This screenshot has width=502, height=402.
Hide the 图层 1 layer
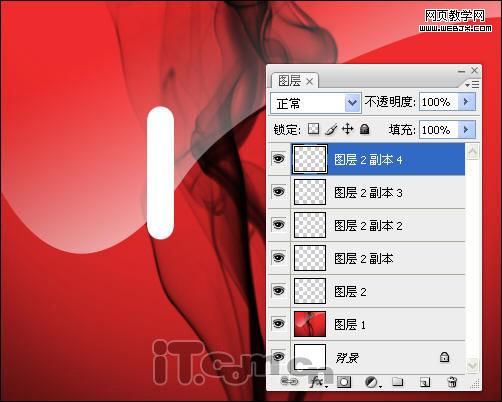click(x=279, y=323)
